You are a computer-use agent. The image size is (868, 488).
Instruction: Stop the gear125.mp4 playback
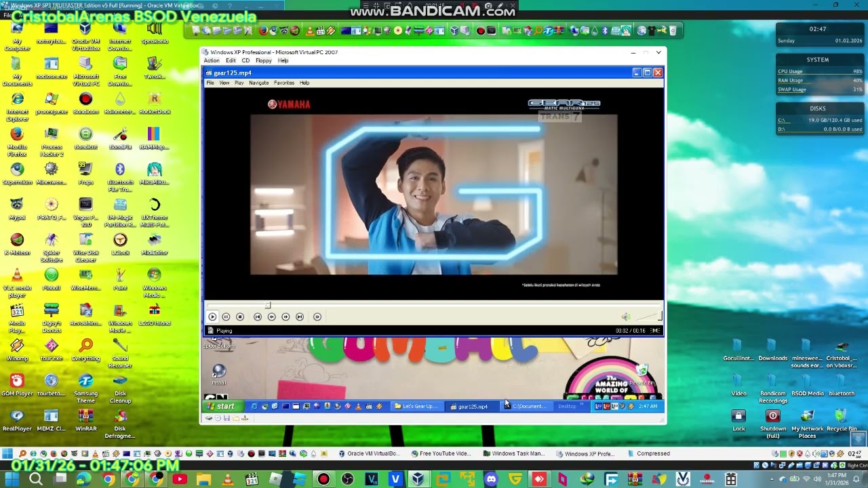pyautogui.click(x=240, y=317)
